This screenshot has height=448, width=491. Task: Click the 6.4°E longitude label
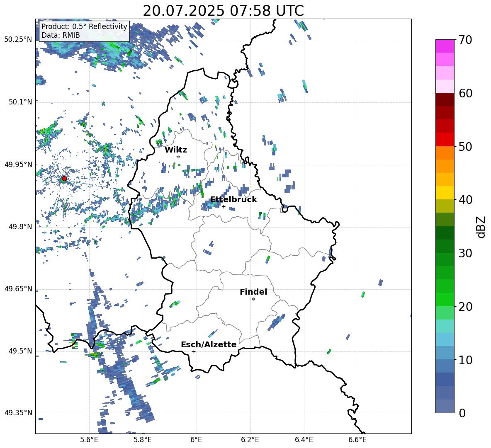point(304,440)
